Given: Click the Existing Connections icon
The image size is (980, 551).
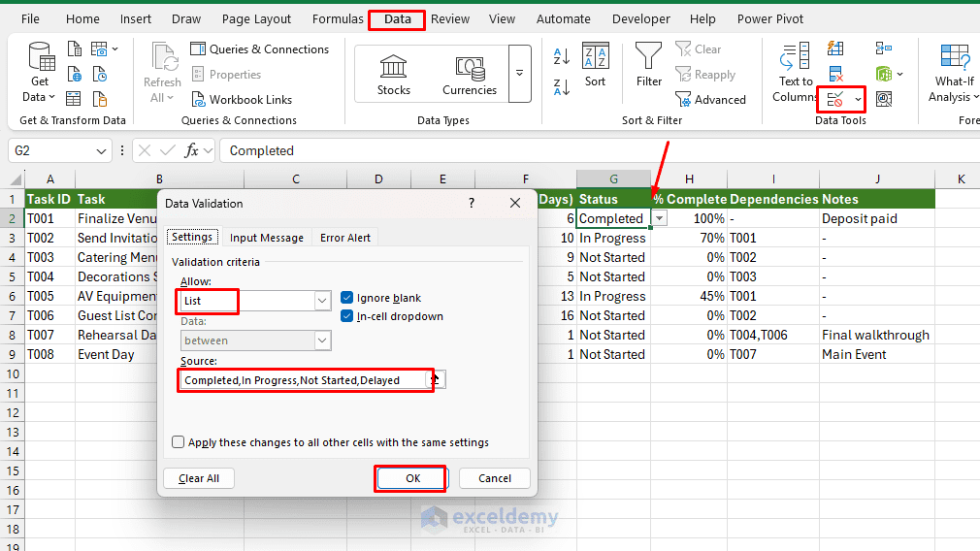Looking at the screenshot, I should coord(100,99).
